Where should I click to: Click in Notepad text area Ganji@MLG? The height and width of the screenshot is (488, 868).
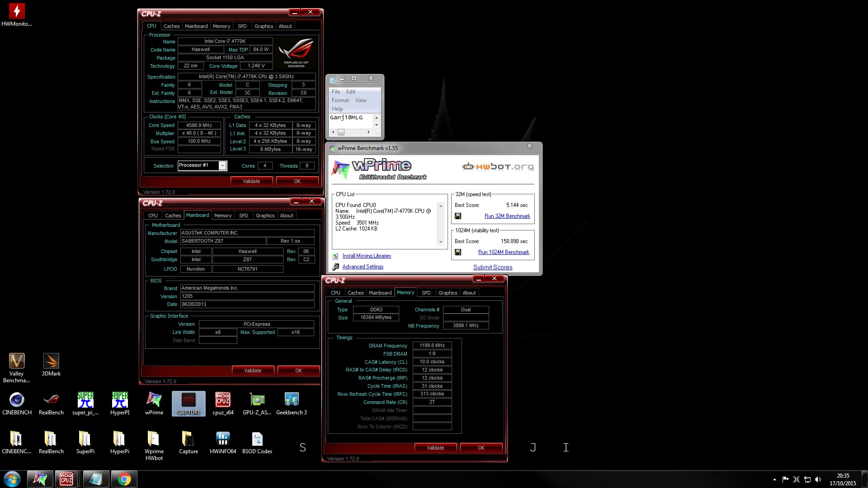[346, 117]
